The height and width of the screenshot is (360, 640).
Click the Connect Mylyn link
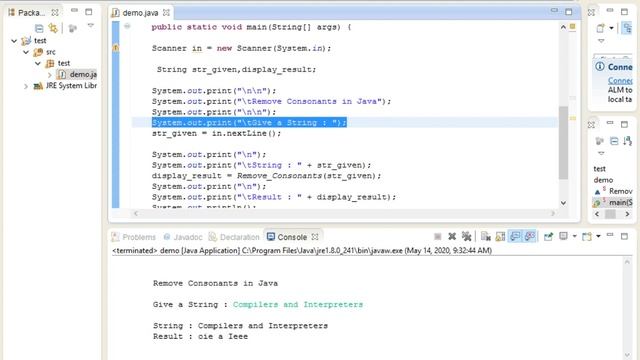click(620, 80)
